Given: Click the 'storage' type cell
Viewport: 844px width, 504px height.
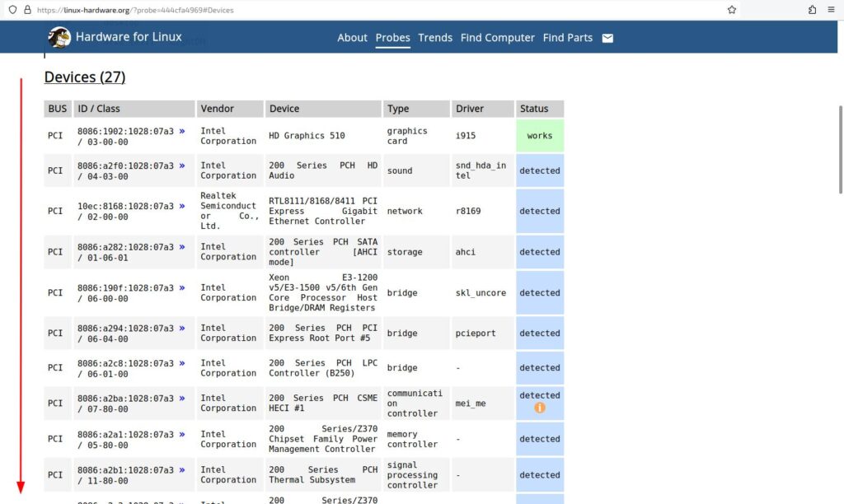Looking at the screenshot, I should [416, 252].
